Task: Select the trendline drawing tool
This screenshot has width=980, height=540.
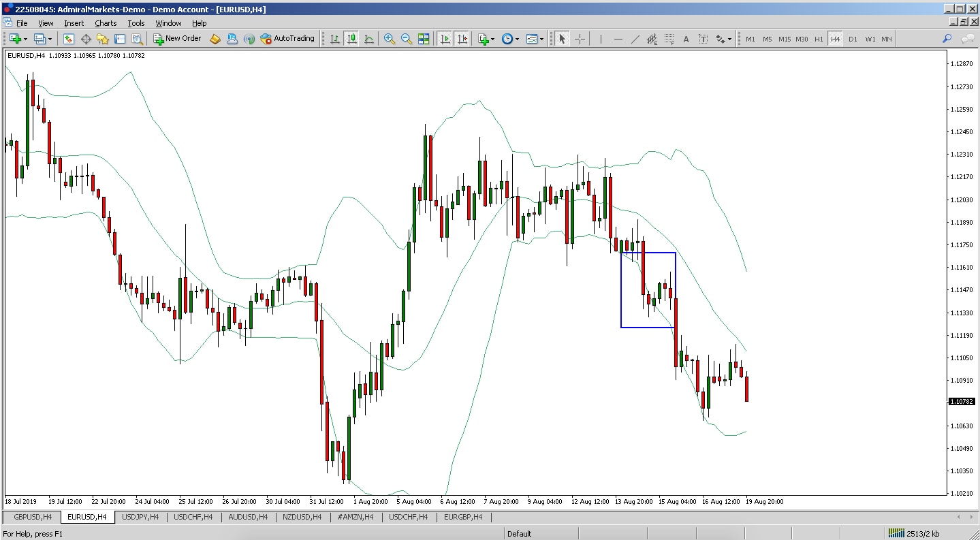Action: pyautogui.click(x=635, y=39)
